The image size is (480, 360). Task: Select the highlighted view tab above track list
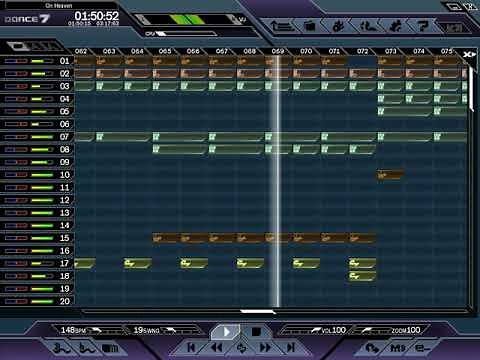coord(17,46)
